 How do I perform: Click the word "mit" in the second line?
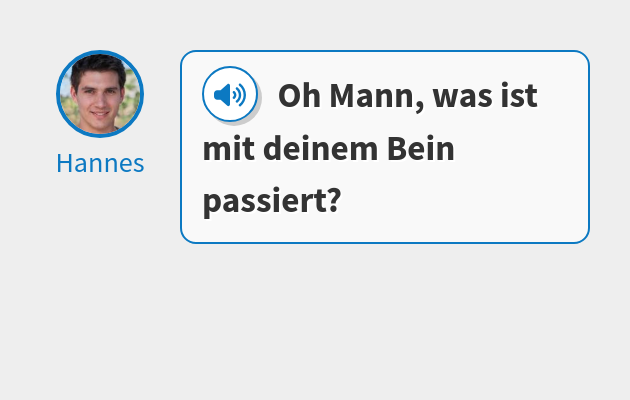pos(229,149)
